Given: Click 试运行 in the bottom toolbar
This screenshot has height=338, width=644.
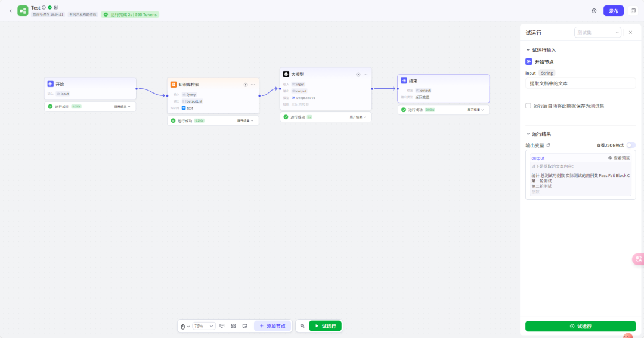Looking at the screenshot, I should pos(326,326).
